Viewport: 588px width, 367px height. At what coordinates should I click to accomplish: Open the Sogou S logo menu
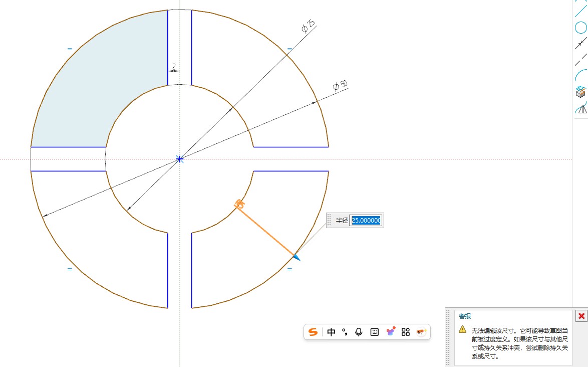313,332
